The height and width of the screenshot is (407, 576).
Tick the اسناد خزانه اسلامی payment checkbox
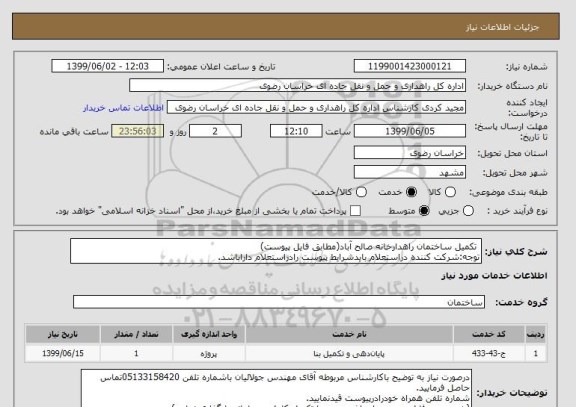coord(355,211)
